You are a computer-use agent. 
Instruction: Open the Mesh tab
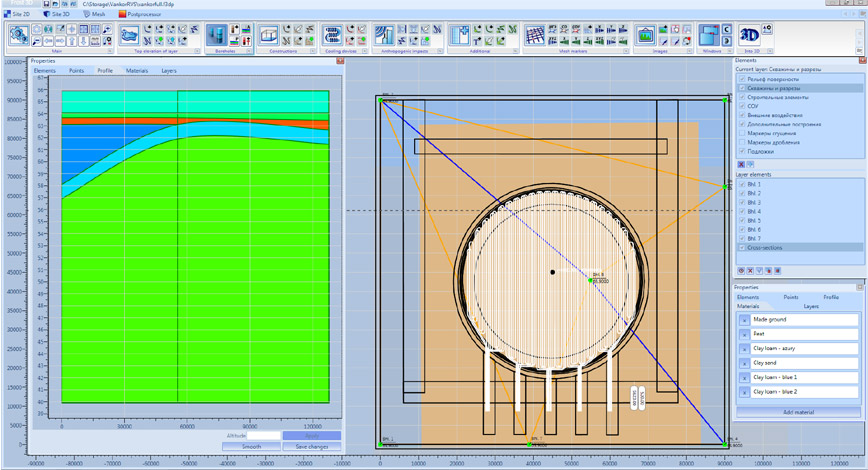(94, 14)
